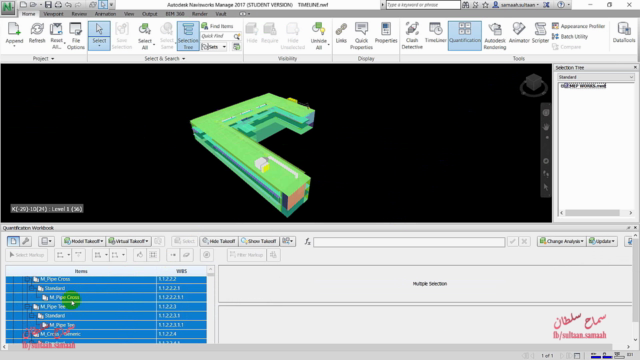Toggle the Item Catalog view icon in the workbook

(x=13, y=241)
